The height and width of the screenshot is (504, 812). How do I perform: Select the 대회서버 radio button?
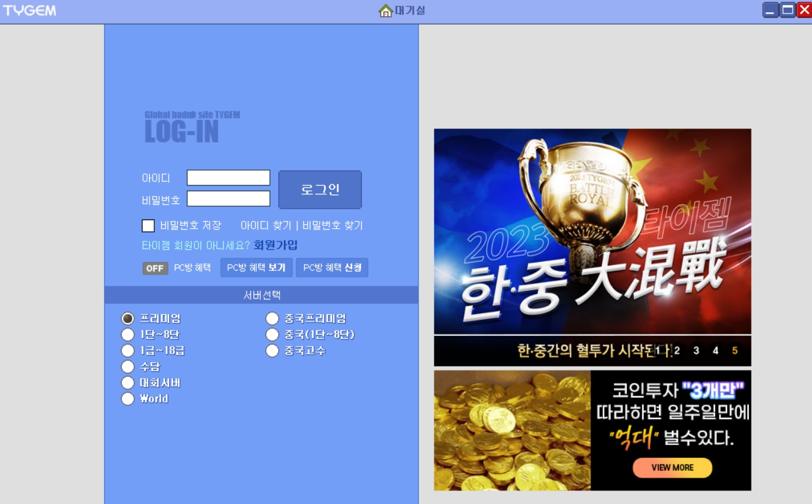click(128, 383)
